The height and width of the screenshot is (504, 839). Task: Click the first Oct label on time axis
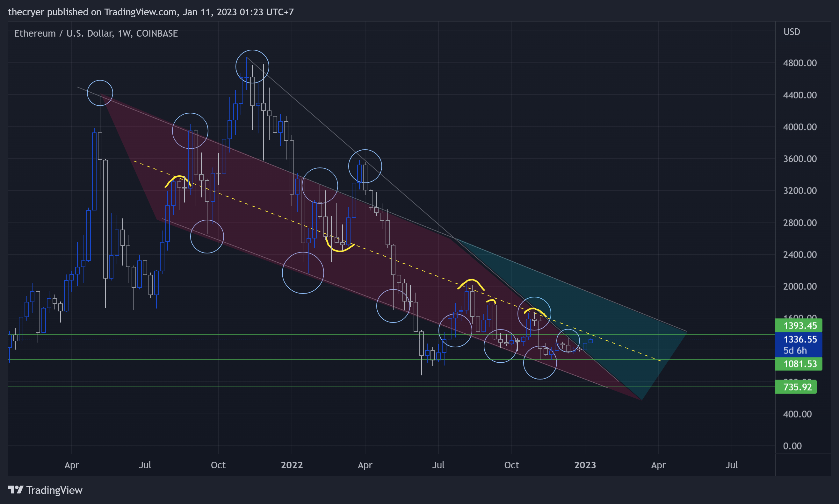pyautogui.click(x=218, y=465)
